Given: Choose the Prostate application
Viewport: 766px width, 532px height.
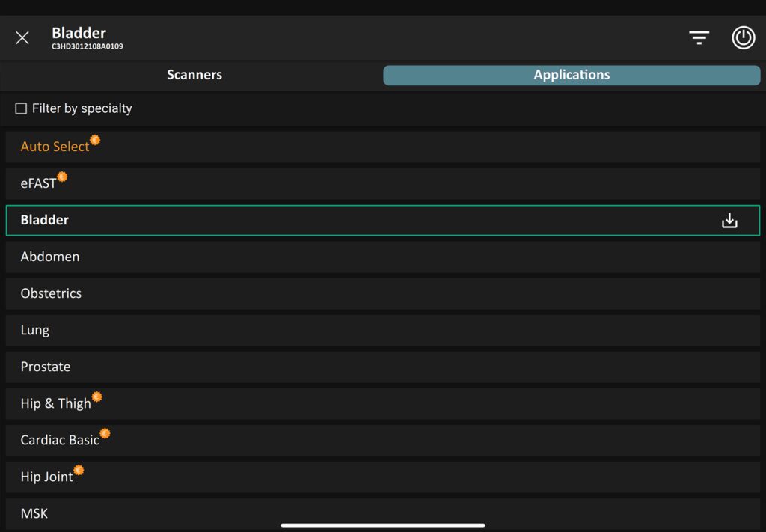Looking at the screenshot, I should coord(46,367).
